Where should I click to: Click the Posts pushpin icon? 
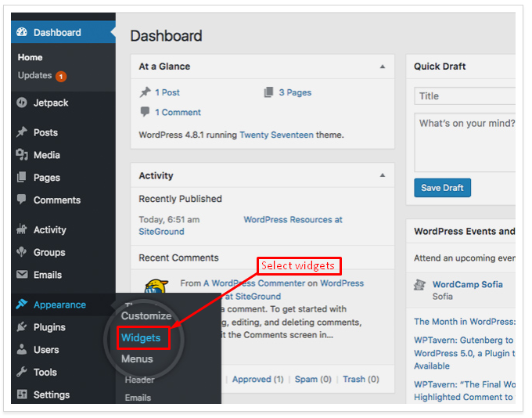[22, 132]
